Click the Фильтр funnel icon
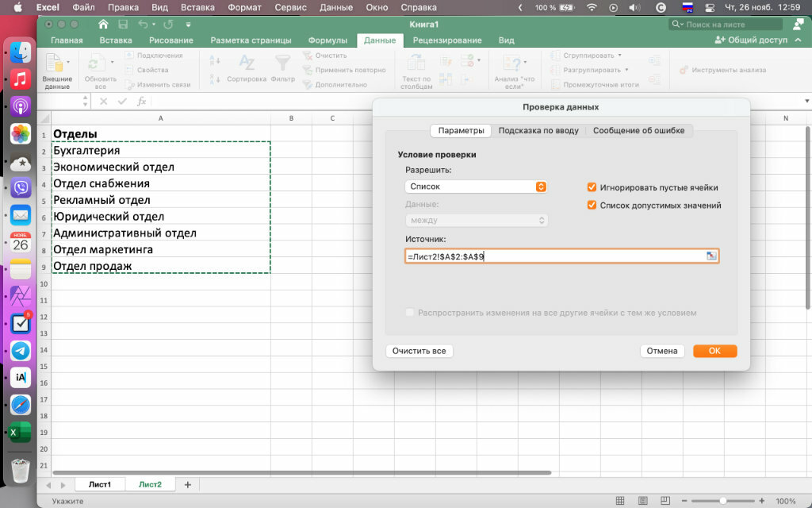This screenshot has height=508, width=812. point(282,63)
